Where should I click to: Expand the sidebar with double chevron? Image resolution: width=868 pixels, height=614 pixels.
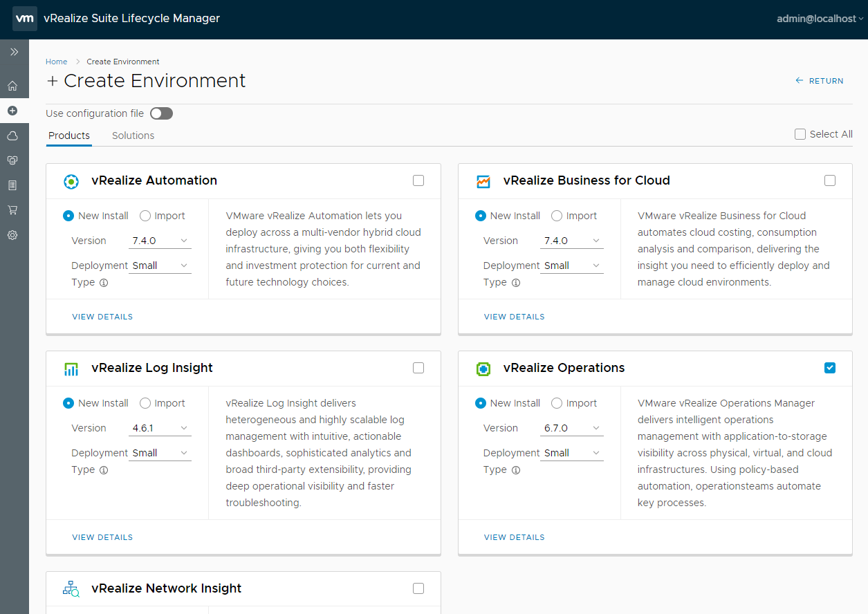point(14,52)
